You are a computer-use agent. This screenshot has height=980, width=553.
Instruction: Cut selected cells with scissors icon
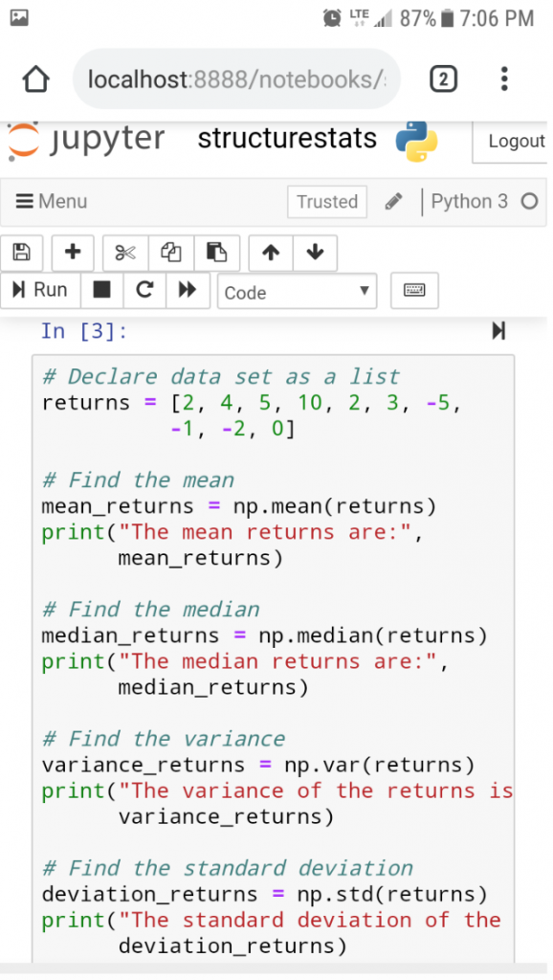[x=125, y=253]
